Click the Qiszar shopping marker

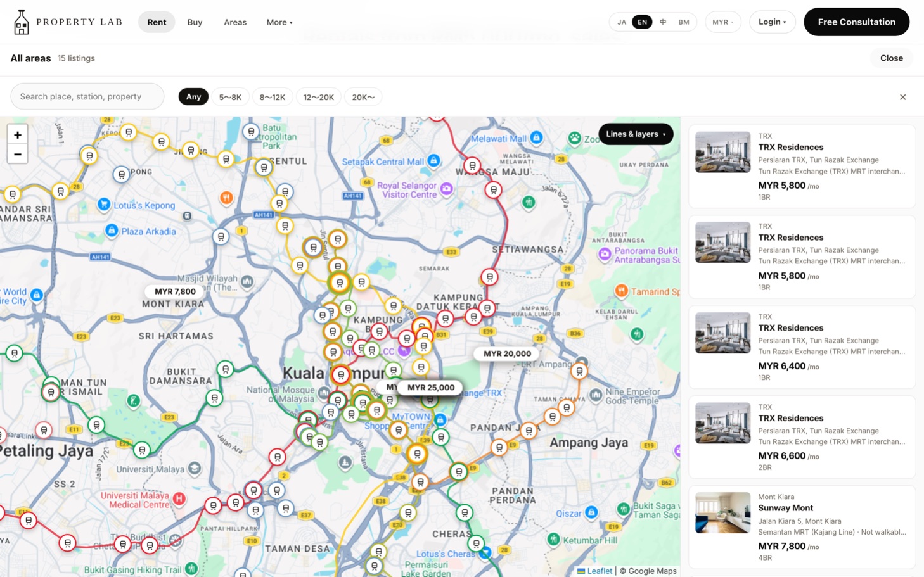point(591,512)
